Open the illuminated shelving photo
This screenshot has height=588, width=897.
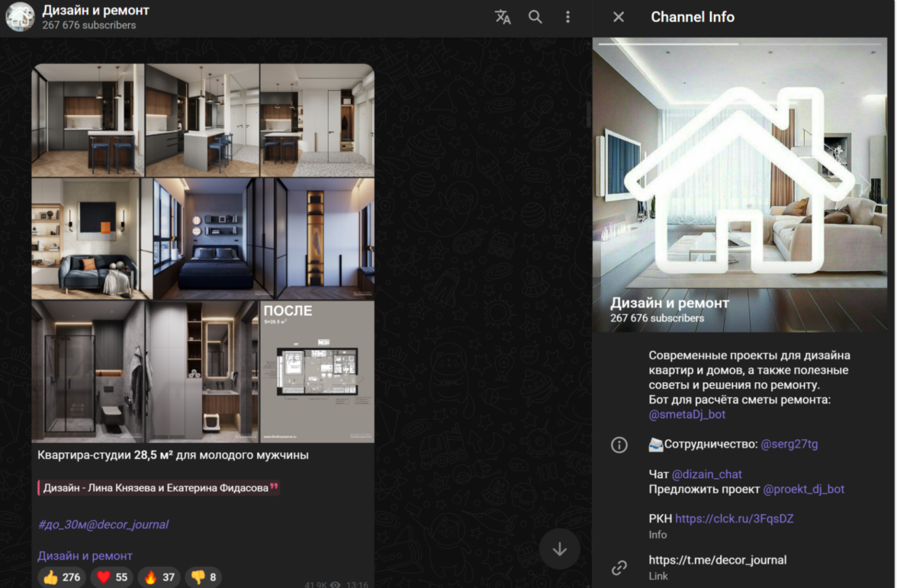point(324,239)
